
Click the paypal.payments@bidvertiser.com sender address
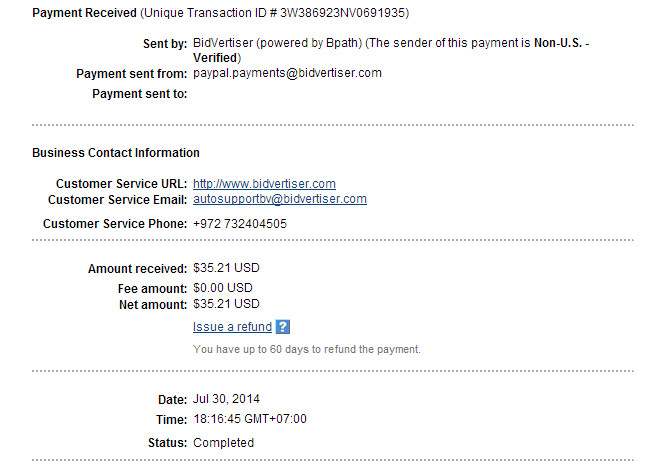click(x=287, y=73)
